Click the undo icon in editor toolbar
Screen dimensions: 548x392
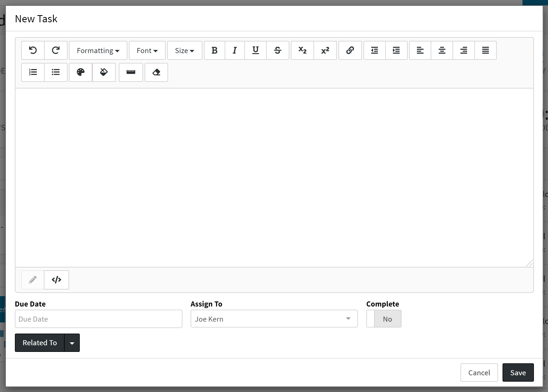pyautogui.click(x=33, y=50)
